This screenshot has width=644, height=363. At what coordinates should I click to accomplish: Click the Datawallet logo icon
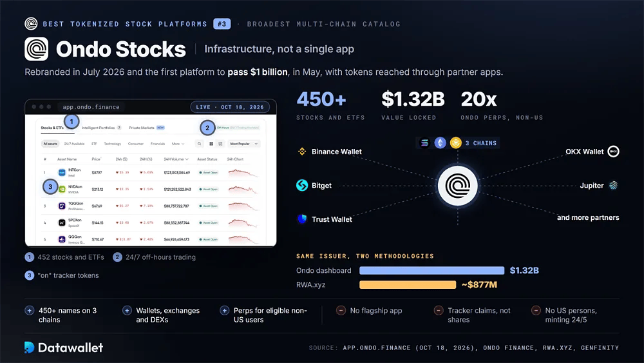coord(29,348)
